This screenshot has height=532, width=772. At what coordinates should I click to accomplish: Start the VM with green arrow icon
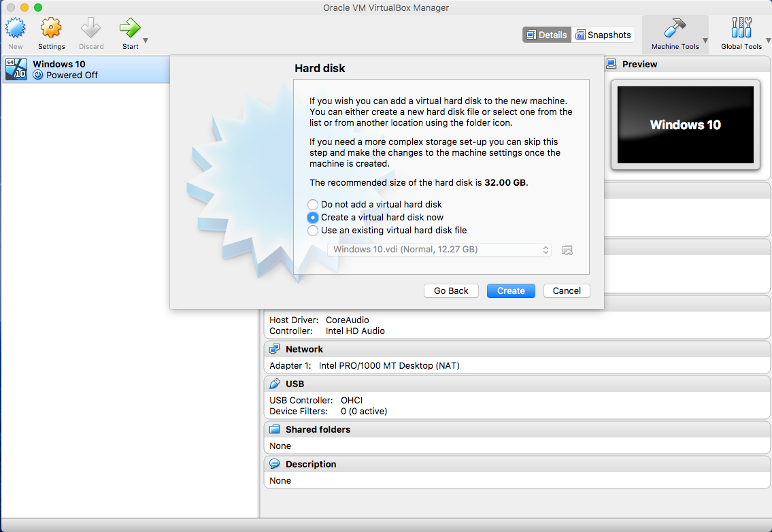click(130, 28)
